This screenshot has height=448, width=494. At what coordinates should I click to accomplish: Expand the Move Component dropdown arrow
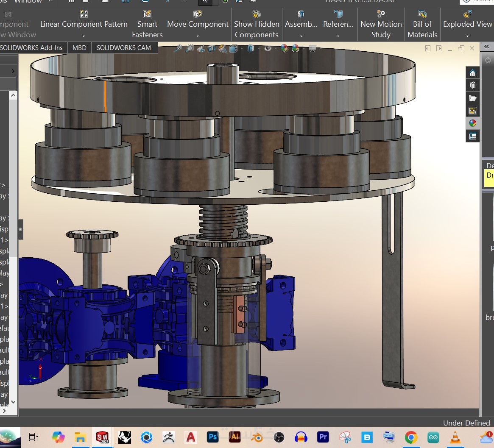pos(198,36)
